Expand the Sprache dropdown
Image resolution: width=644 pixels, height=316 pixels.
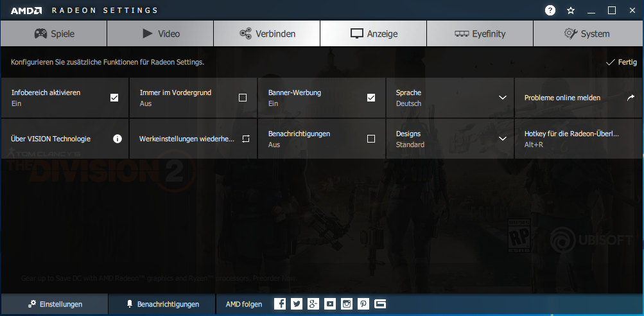click(502, 98)
